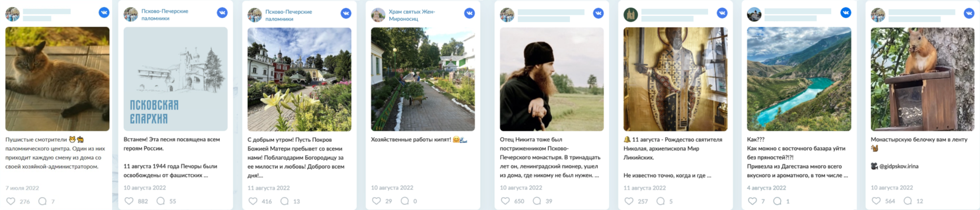Image resolution: width=980 pixels, height=210 pixels.
Task: Click the VK logo on the Псковская епархия card
Action: [x=222, y=13]
